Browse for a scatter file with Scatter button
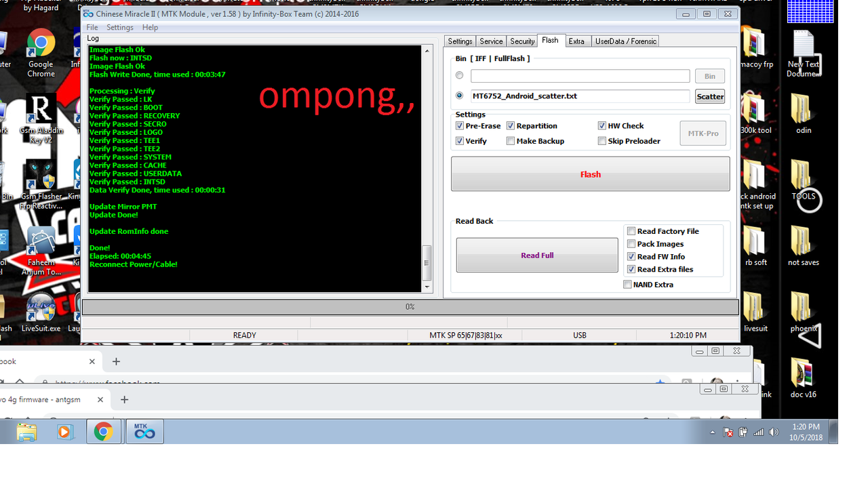This screenshot has height=488, width=868. pos(710,96)
